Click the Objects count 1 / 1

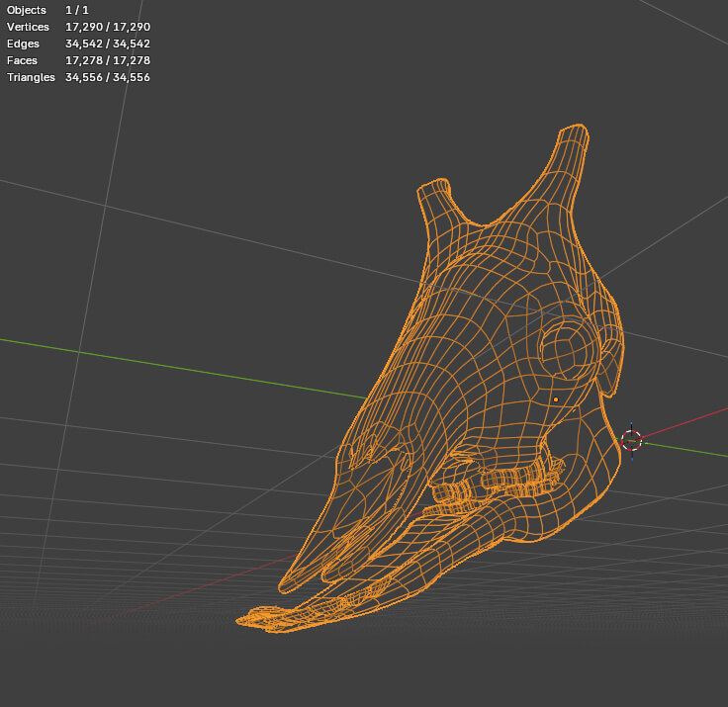tap(77, 10)
